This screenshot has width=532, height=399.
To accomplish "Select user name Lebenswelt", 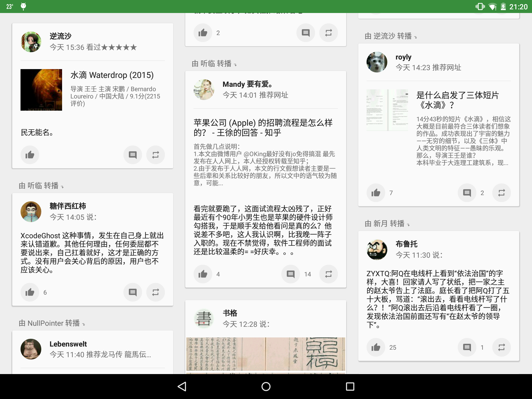I will pyautogui.click(x=68, y=344).
